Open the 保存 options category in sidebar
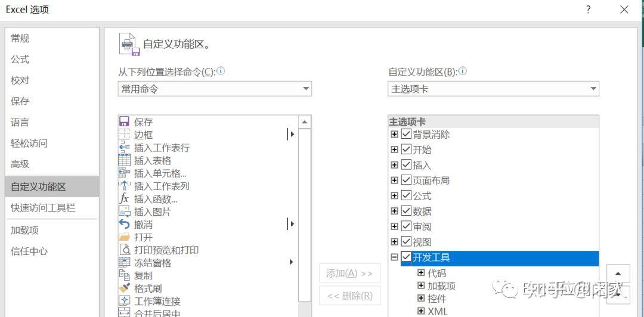644x317 pixels. tap(52, 101)
